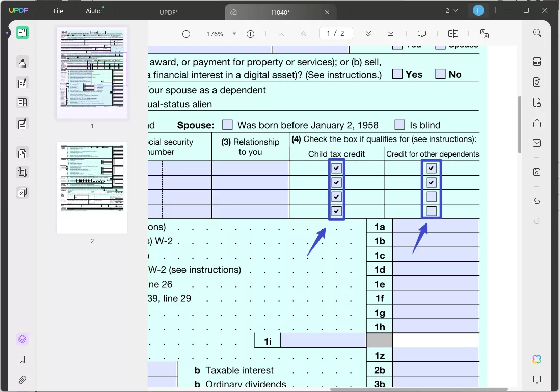Open the Protect PDF lock tool

click(x=537, y=102)
